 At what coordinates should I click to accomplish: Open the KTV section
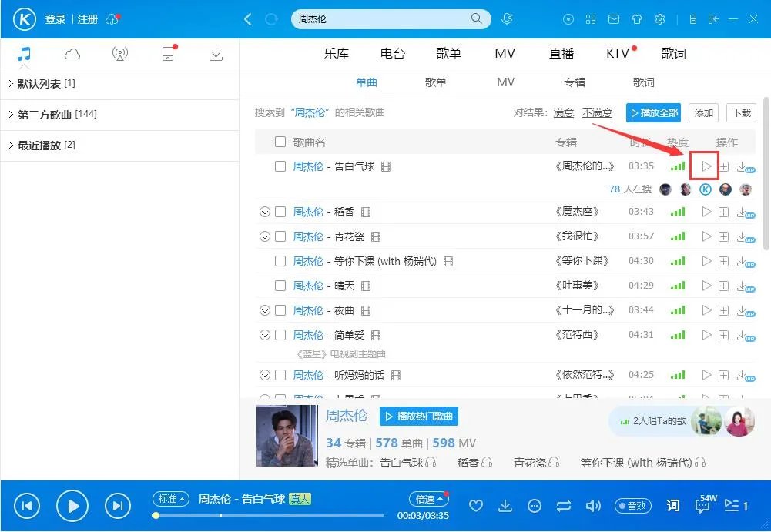(x=615, y=53)
